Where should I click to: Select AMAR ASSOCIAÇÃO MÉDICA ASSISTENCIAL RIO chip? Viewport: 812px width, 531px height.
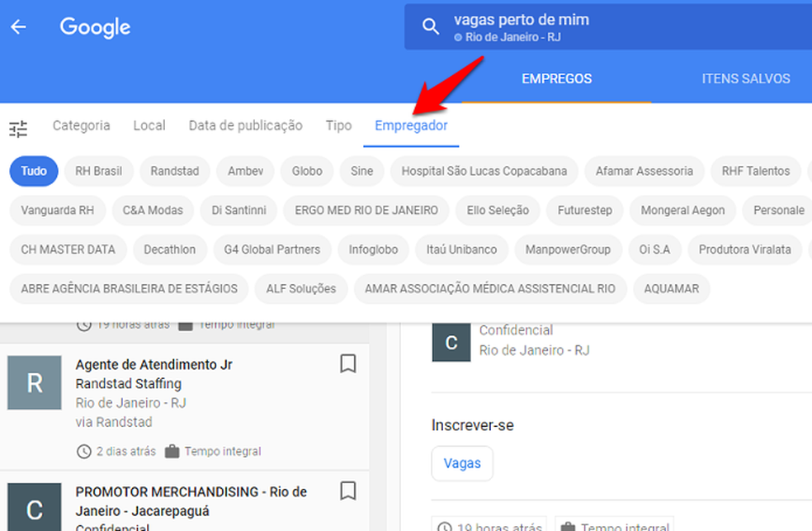490,288
